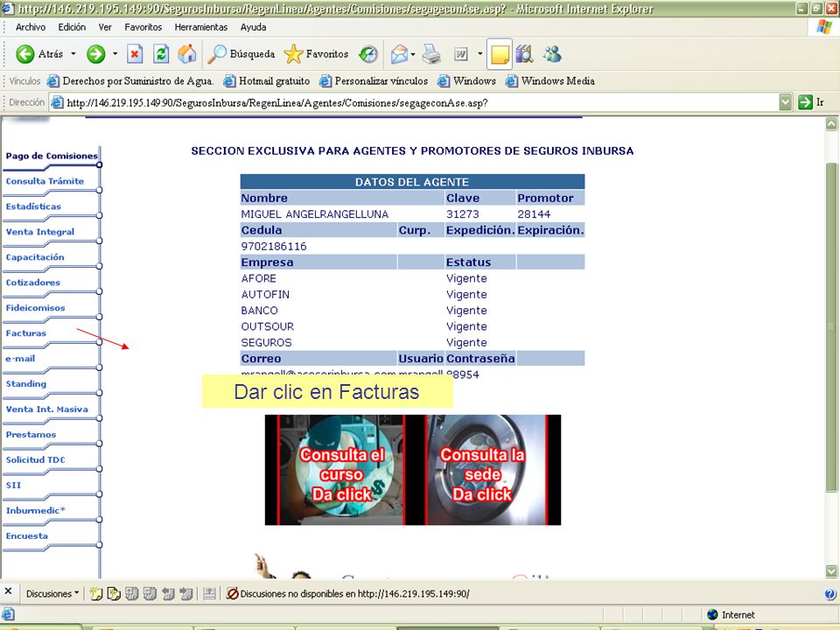840x630 pixels.
Task: Stop page loading with the red X icon
Action: point(135,54)
